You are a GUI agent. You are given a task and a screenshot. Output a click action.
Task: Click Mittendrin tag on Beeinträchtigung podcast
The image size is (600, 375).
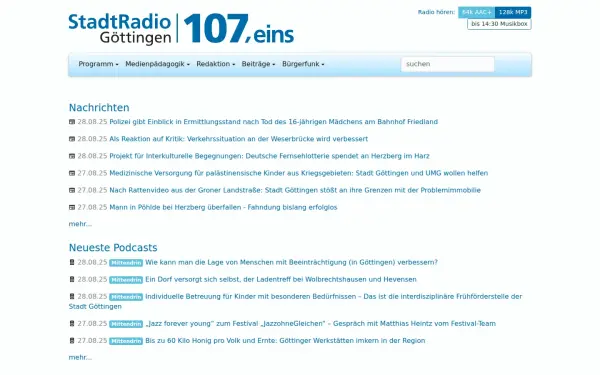click(126, 263)
